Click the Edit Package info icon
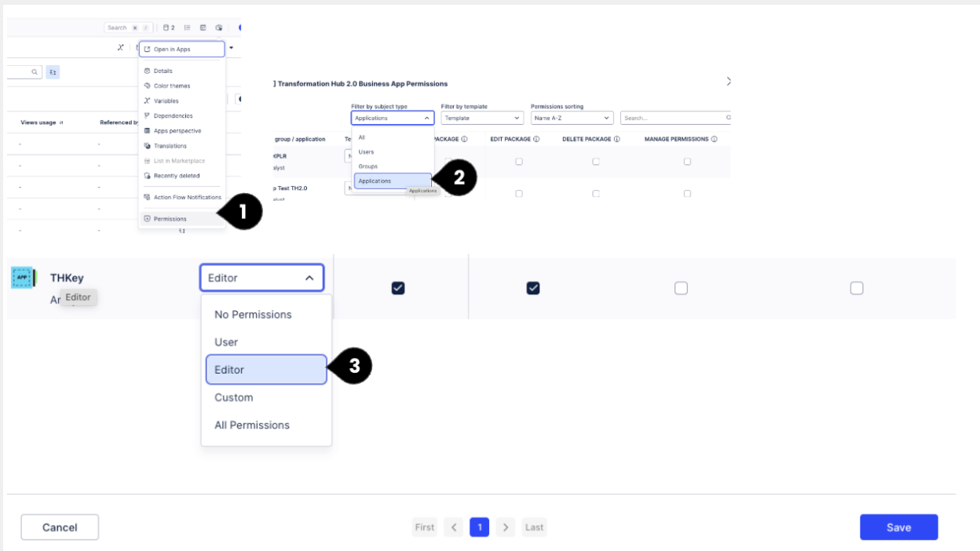Screen dimensions: 980x551 click(x=536, y=140)
